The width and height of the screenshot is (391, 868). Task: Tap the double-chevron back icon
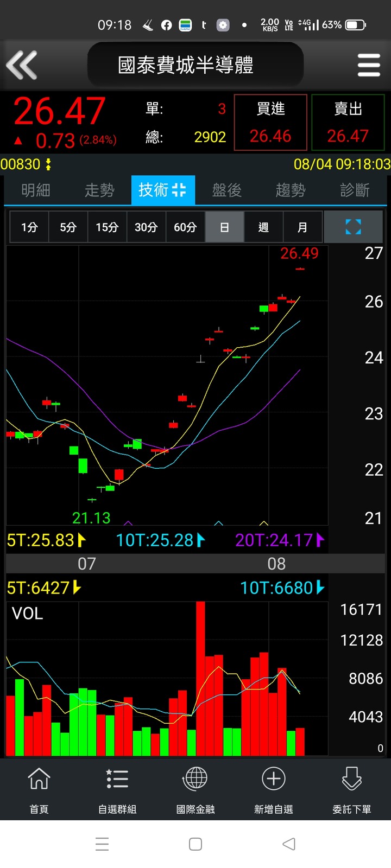pyautogui.click(x=21, y=65)
